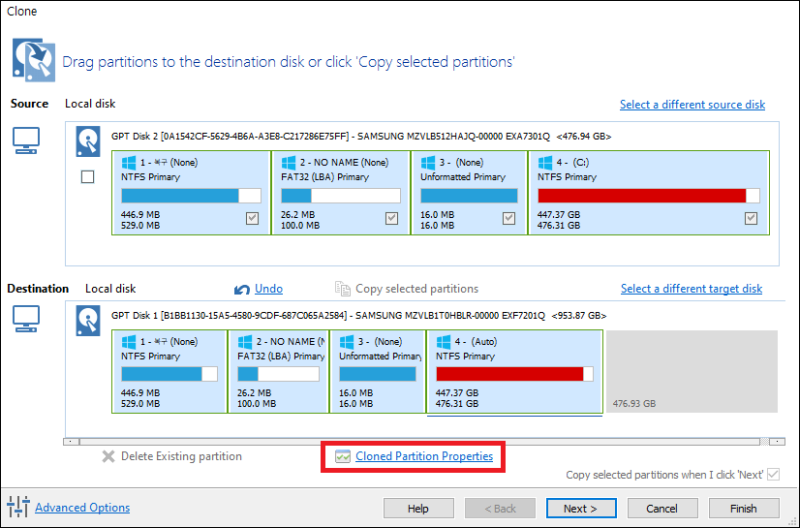Click Windows logo on destination partition 3
This screenshot has width=800, height=528.
tap(347, 342)
